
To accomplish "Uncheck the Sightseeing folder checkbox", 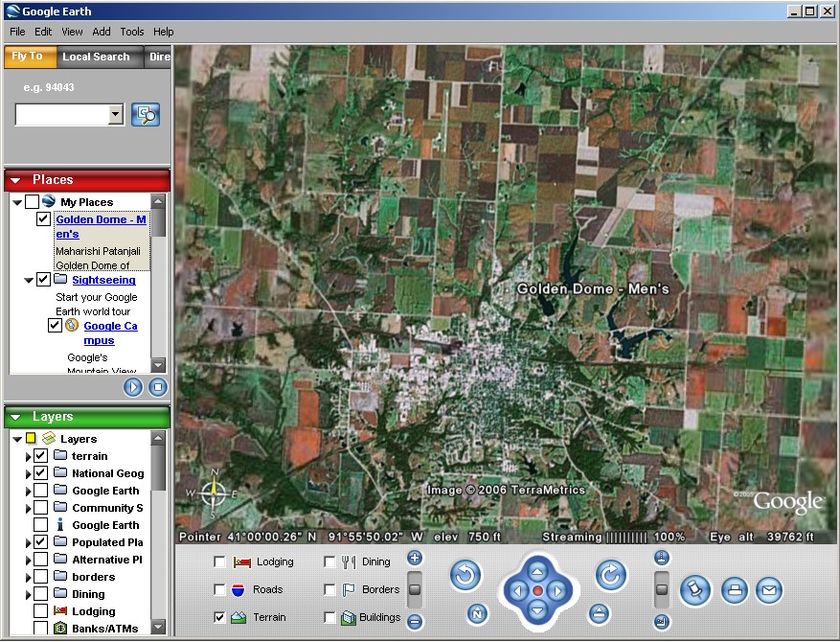I will pyautogui.click(x=43, y=279).
